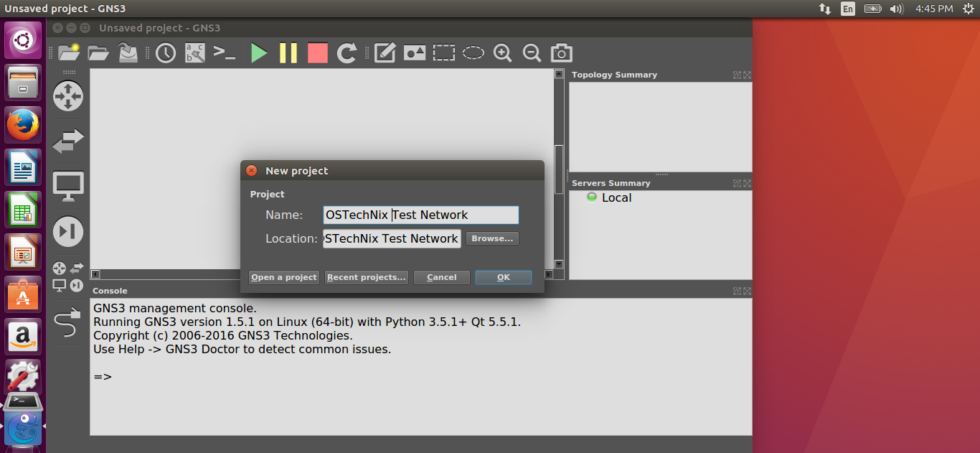This screenshot has width=980, height=453.
Task: Click the Browse... button for project location
Action: point(492,238)
